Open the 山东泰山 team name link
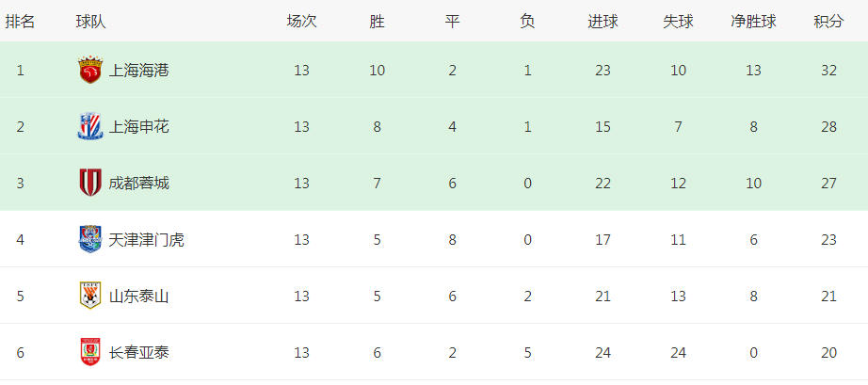This screenshot has height=385, width=868. [139, 296]
